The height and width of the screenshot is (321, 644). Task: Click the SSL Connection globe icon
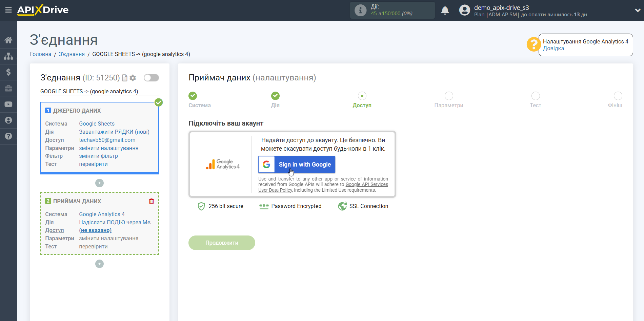coord(342,206)
